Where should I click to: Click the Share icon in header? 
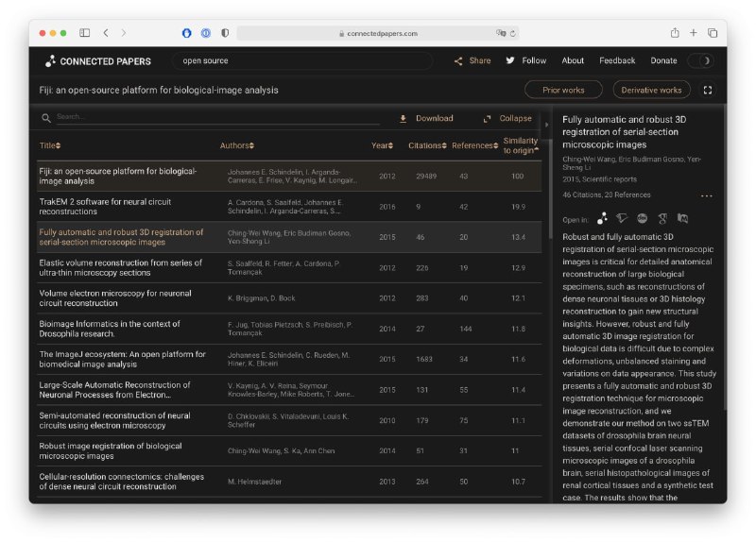[x=458, y=61]
